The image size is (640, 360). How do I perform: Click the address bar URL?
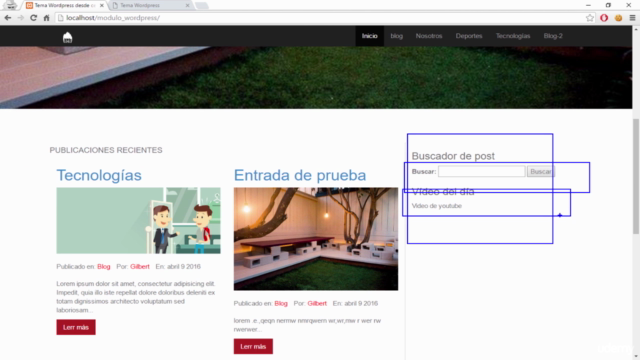(x=113, y=18)
